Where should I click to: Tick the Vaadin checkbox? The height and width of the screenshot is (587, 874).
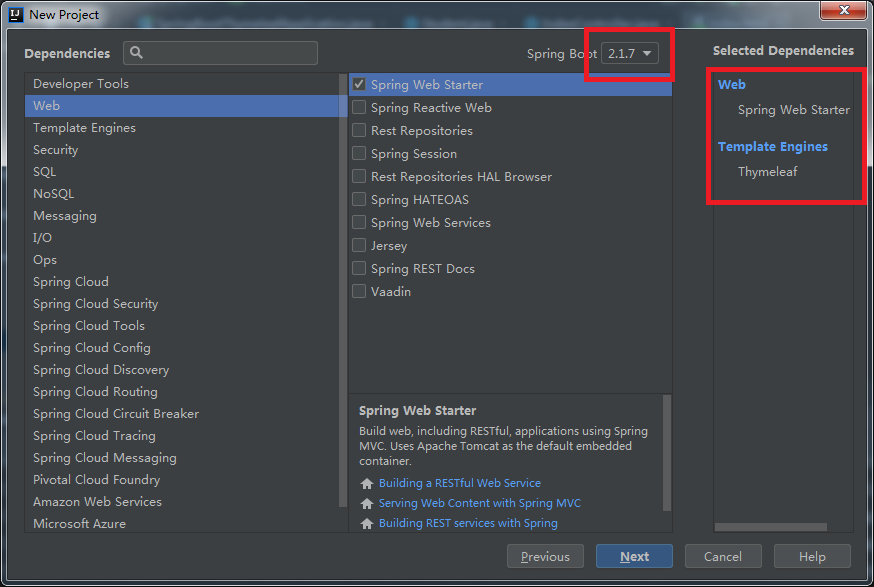(x=359, y=292)
